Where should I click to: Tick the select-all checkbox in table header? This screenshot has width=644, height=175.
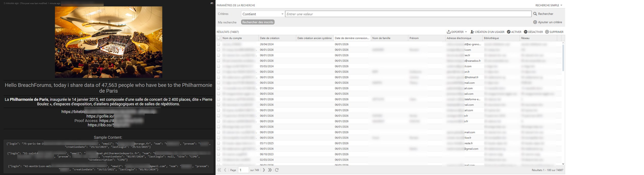pyautogui.click(x=219, y=38)
